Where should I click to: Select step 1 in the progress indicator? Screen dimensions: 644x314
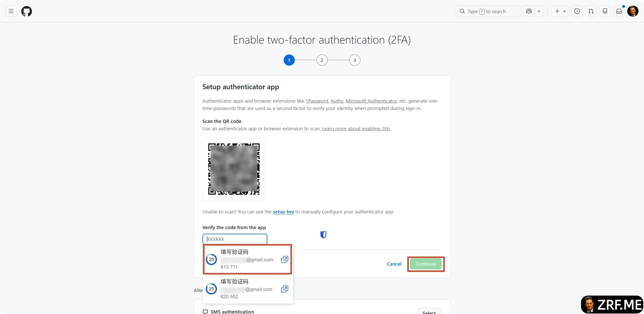289,60
